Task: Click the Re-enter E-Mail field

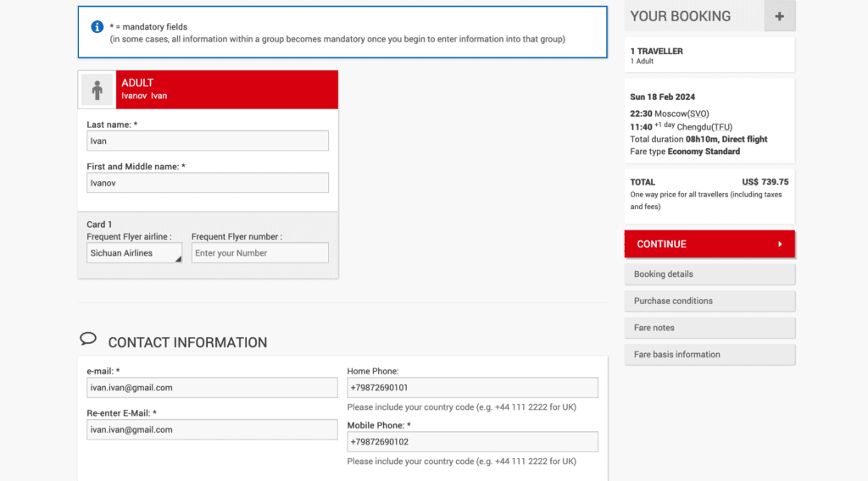Action: tap(212, 429)
